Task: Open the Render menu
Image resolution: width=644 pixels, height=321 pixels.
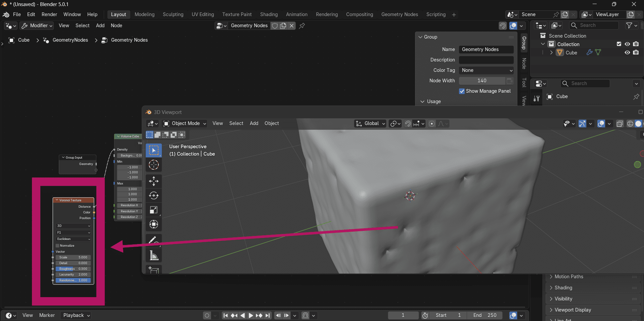Action: [x=49, y=14]
